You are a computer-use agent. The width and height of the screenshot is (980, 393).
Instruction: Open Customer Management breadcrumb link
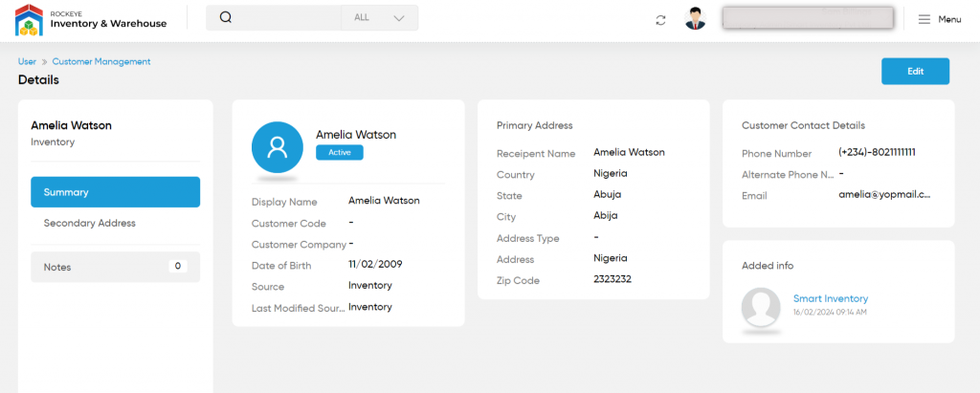pyautogui.click(x=101, y=62)
